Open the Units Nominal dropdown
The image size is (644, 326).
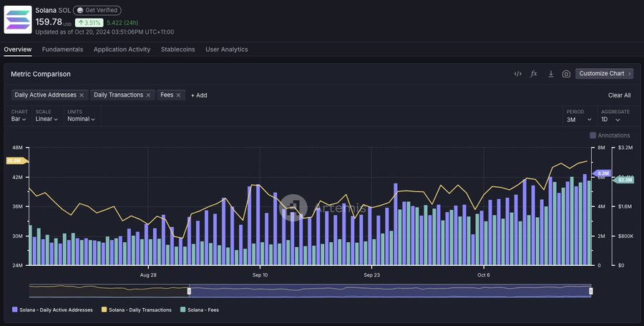[x=81, y=119]
